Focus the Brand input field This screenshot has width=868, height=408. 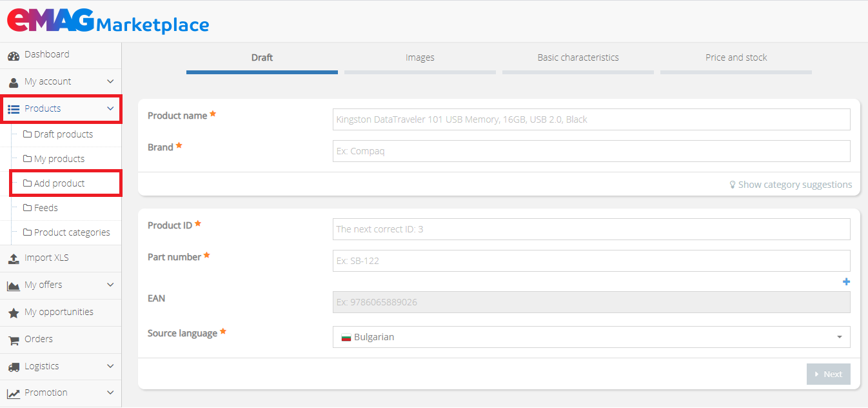(x=591, y=151)
